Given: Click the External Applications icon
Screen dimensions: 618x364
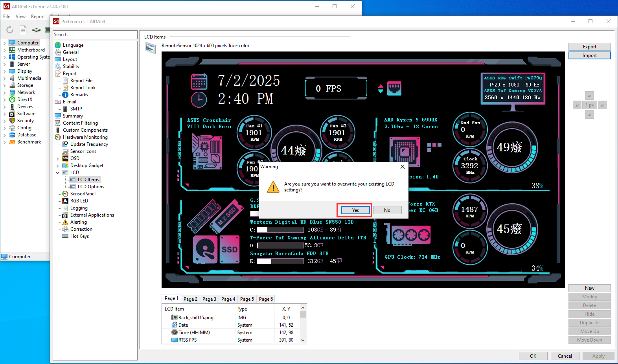Looking at the screenshot, I should [65, 215].
